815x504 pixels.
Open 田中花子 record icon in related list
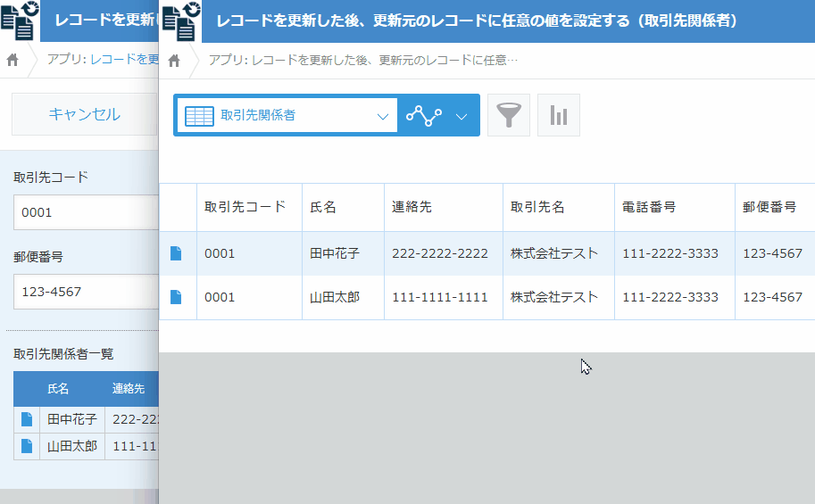coord(27,419)
